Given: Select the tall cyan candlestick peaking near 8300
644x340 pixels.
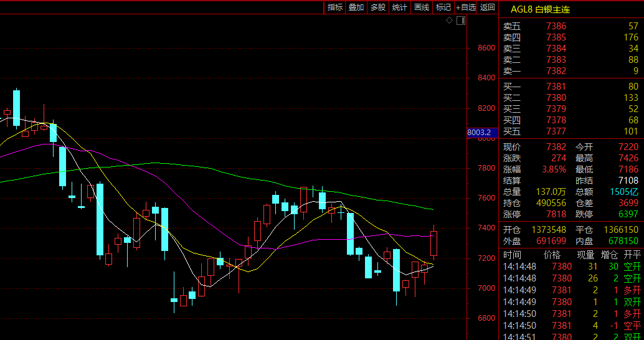Looking at the screenshot, I should click(16, 108).
